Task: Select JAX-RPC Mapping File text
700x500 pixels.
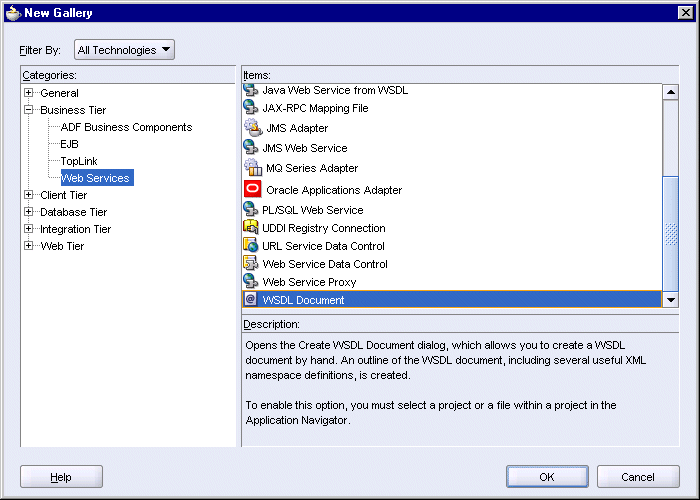Action: (x=315, y=108)
